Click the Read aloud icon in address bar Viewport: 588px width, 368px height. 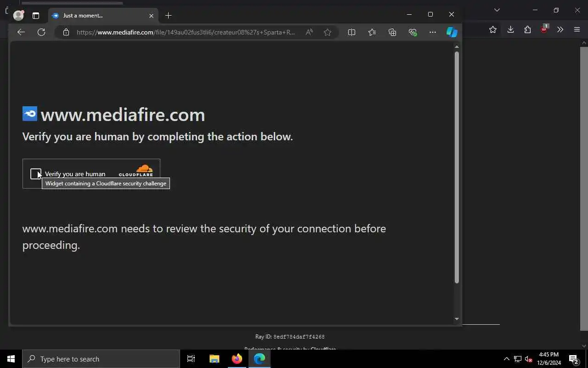point(309,32)
